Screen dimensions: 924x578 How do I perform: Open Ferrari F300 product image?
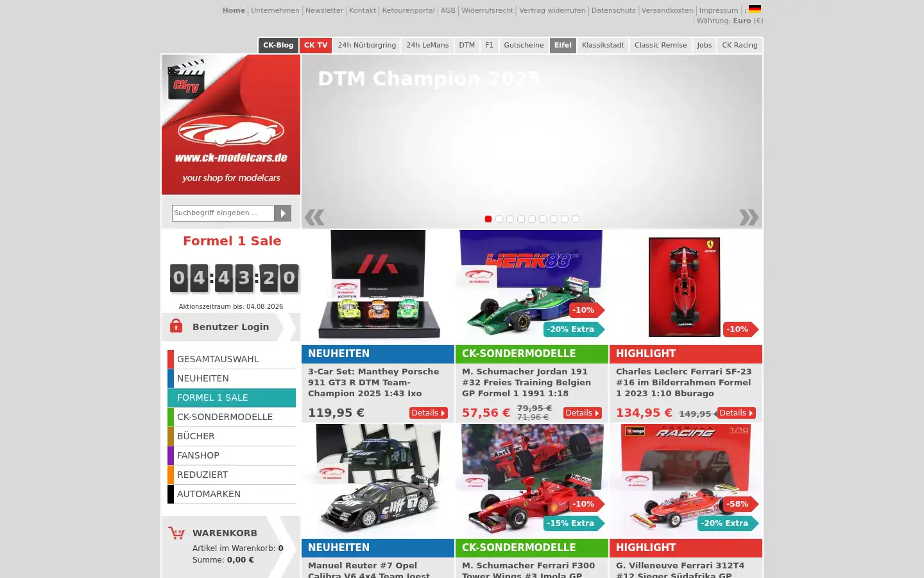532,480
